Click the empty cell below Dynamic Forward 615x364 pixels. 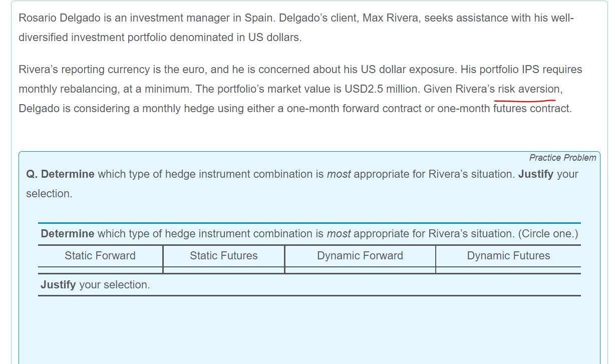tap(360, 270)
